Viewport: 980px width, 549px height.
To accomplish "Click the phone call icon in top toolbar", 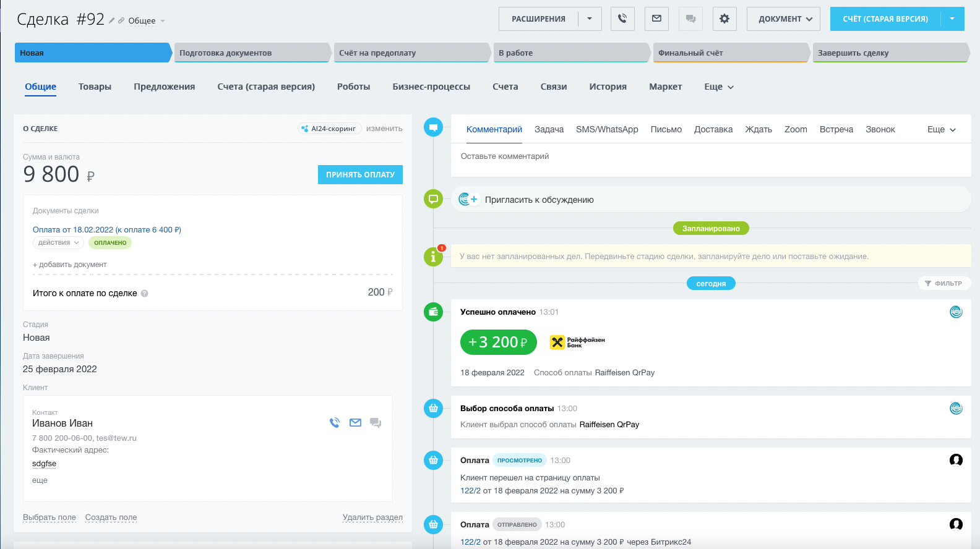I will point(622,19).
